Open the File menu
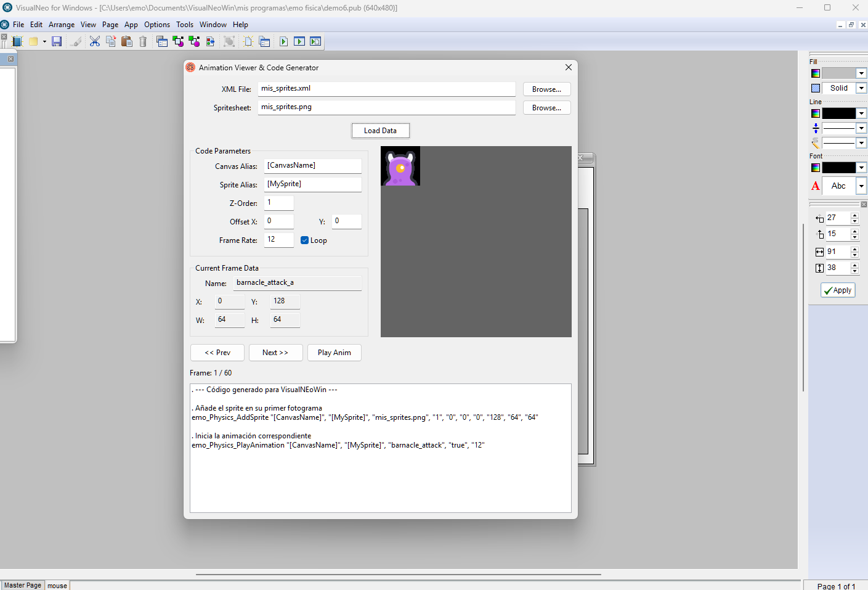 [x=18, y=25]
